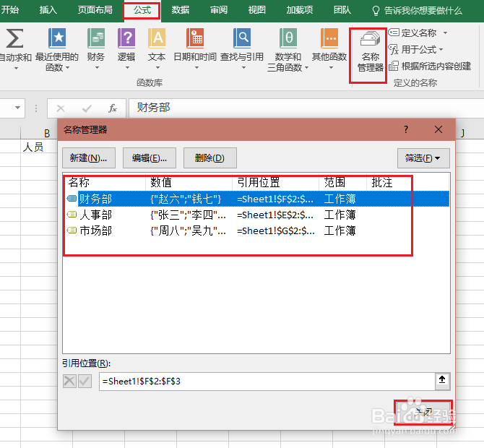This screenshot has height=448, width=484.
Task: Click the 新建(N)... button
Action: 89,158
